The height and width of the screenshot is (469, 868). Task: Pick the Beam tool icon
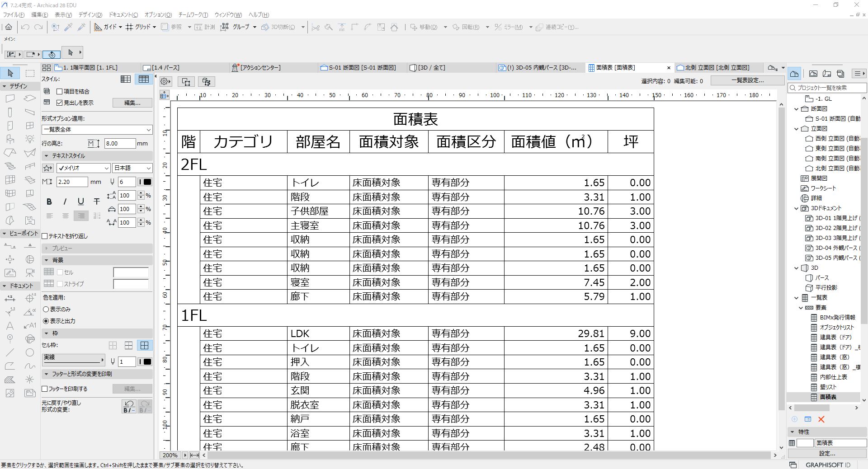click(x=30, y=112)
